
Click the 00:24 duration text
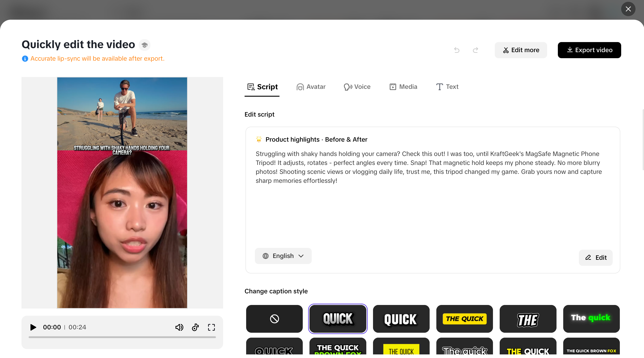77,327
